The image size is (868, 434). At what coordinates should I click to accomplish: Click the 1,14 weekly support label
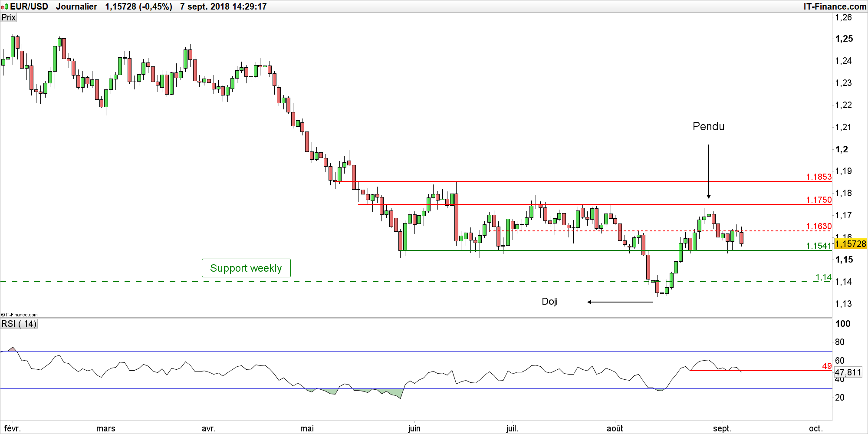824,277
